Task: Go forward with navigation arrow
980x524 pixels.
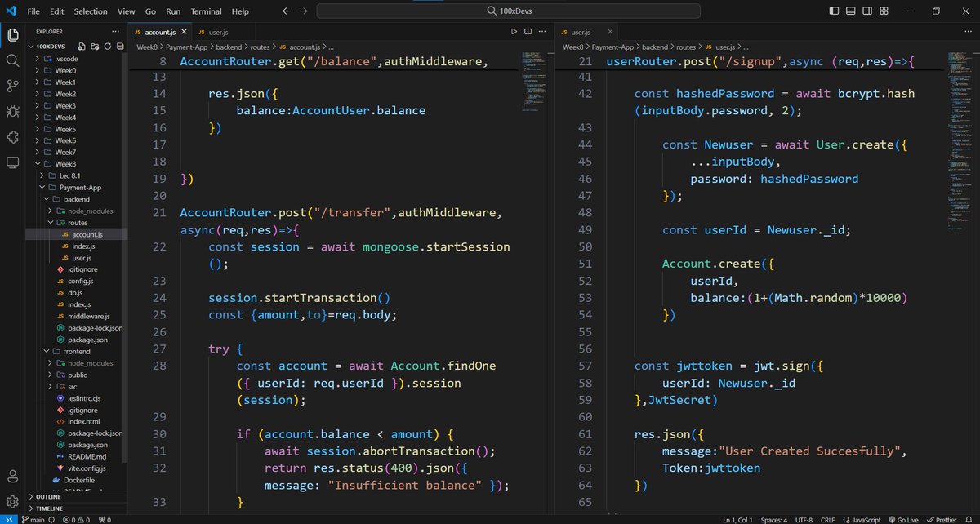Action: [x=304, y=11]
